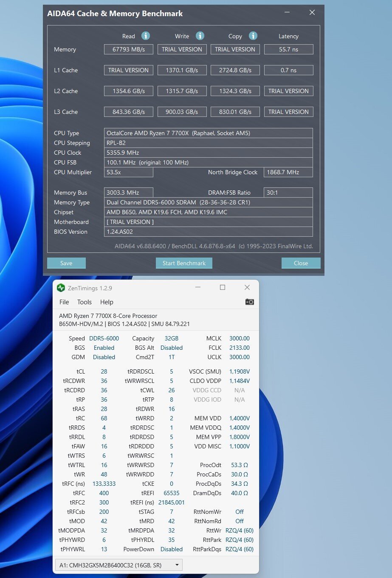Expand the A1 memory module dropdown
The height and width of the screenshot is (578, 392).
coord(177,565)
